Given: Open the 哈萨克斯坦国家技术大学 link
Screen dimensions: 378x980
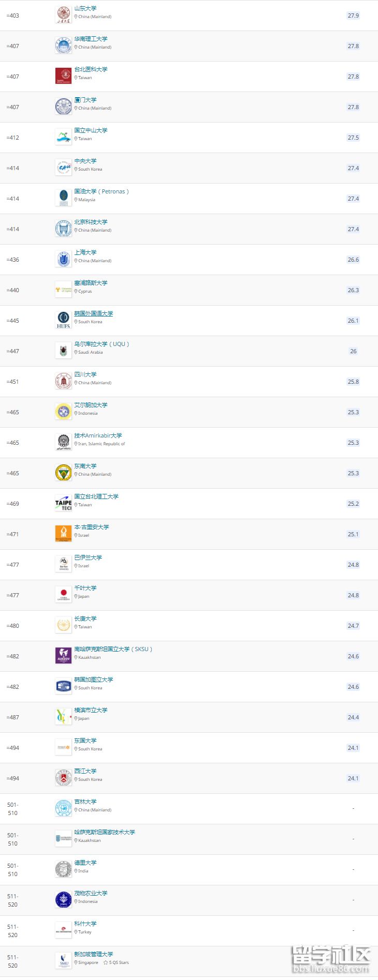Looking at the screenshot, I should [105, 832].
